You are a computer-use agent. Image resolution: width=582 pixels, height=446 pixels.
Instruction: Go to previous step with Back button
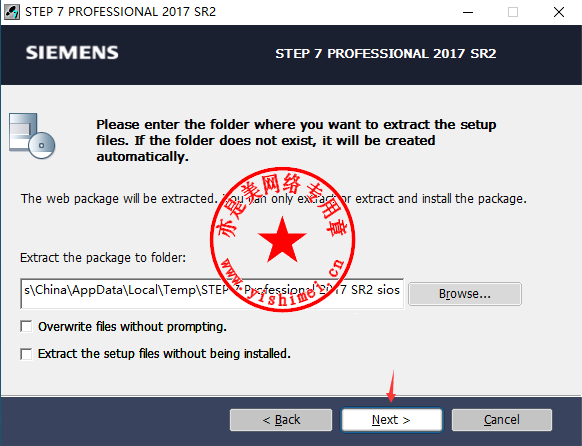pyautogui.click(x=281, y=420)
